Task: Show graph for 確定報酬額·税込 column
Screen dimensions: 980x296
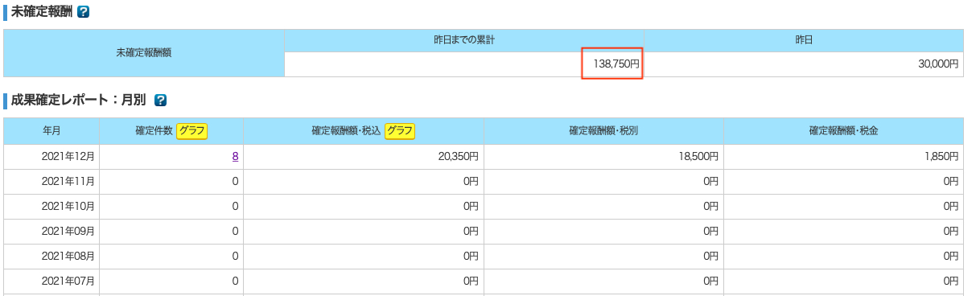Action: (x=399, y=131)
